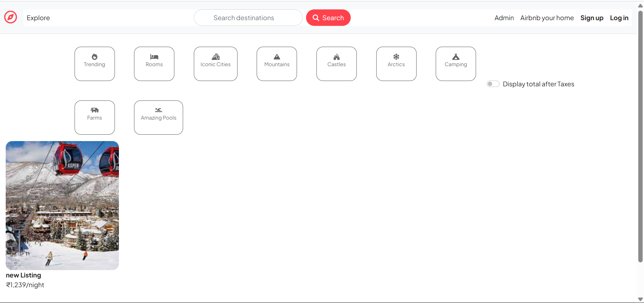Click the vertical scrollbar thumb

tap(640, 136)
